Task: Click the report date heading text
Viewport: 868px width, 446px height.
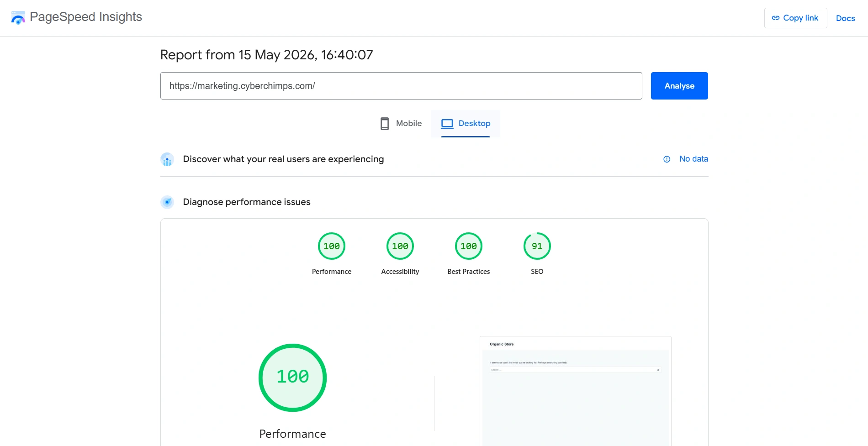Action: tap(267, 55)
